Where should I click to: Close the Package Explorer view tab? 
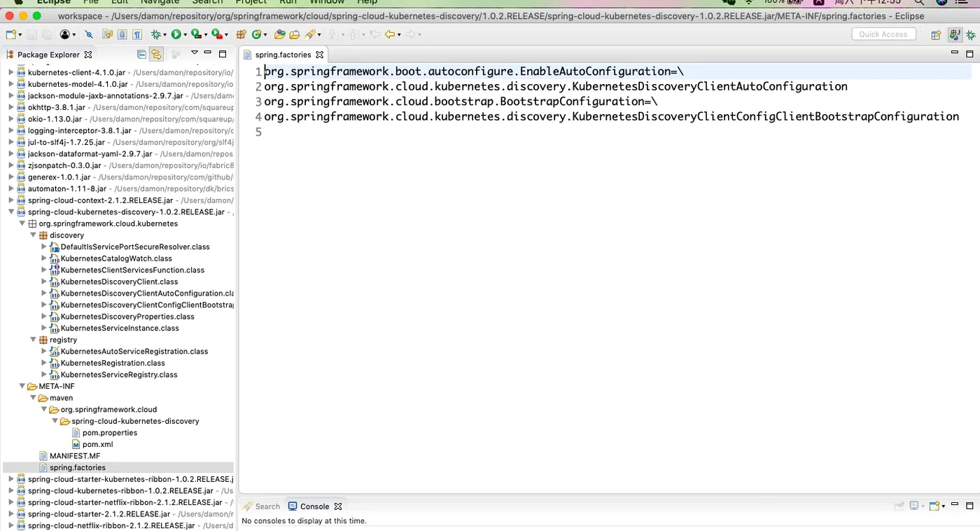pos(88,55)
